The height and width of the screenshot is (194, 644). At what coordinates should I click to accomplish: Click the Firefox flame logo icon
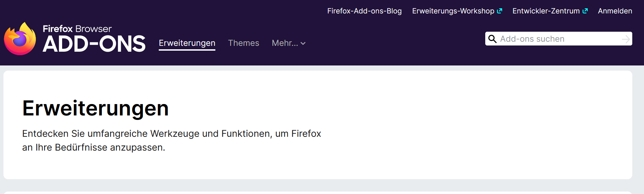[20, 39]
